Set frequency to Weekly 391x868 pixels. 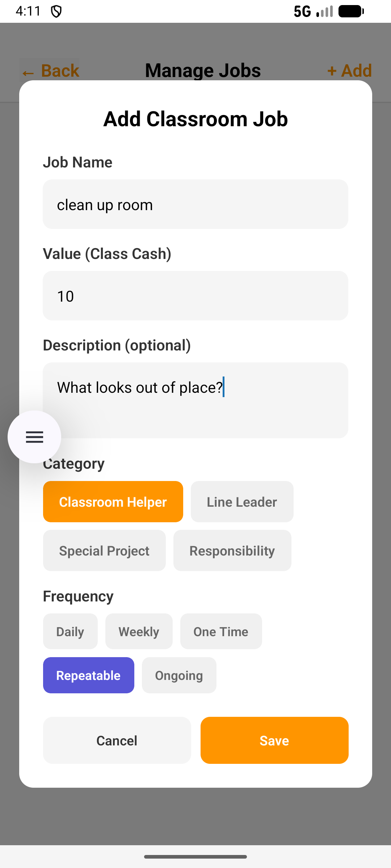point(139,631)
